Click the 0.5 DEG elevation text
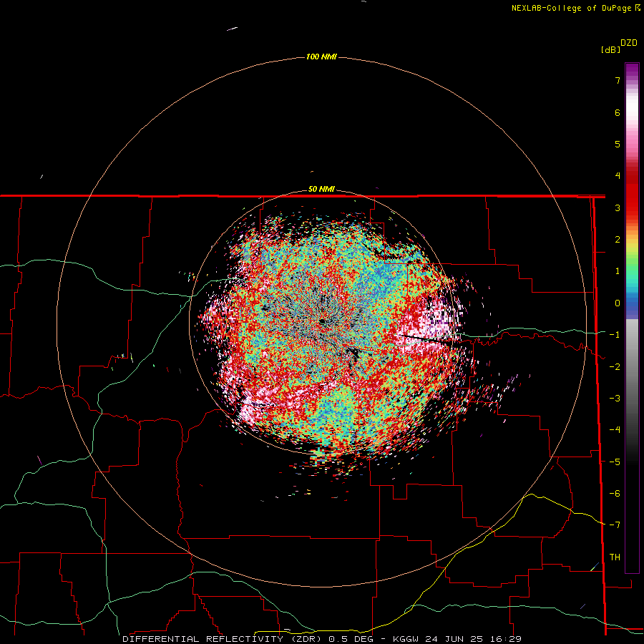Screen dimensions: 644x644 point(351,639)
